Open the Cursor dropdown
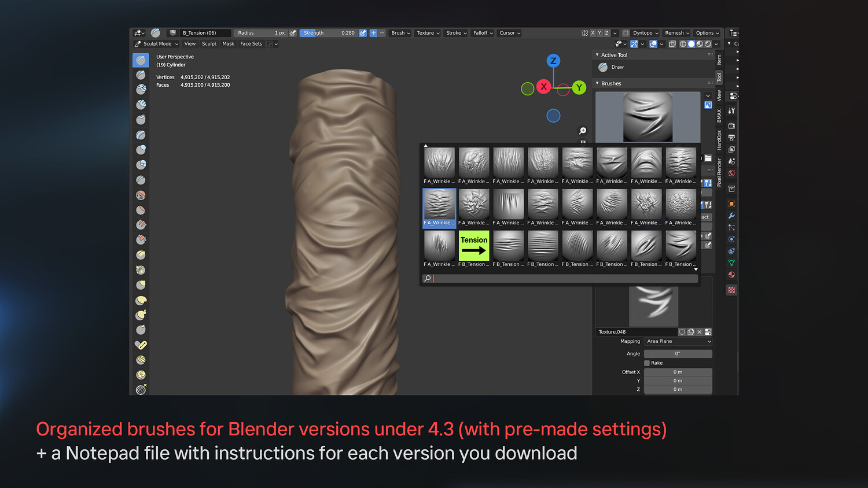 pyautogui.click(x=510, y=33)
